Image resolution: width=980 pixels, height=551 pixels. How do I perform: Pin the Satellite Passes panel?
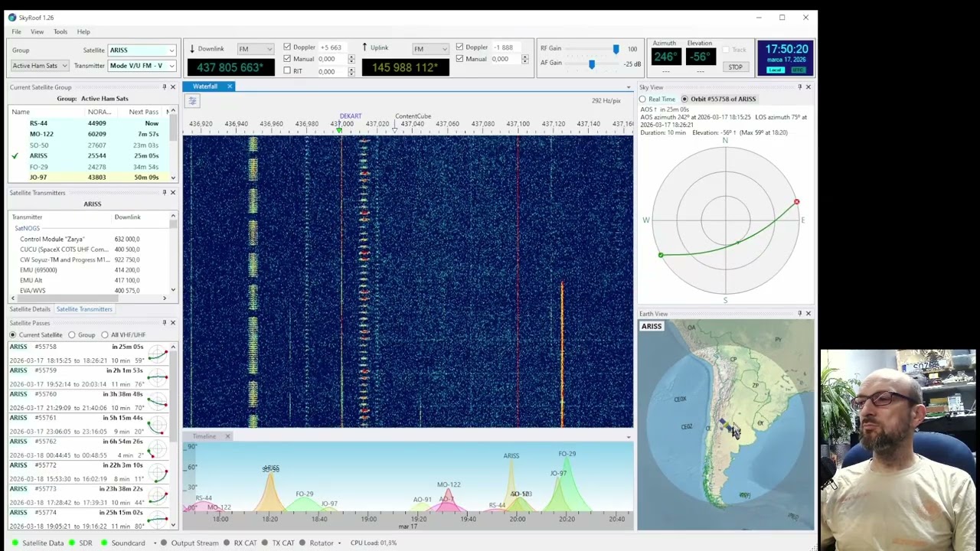(x=164, y=322)
